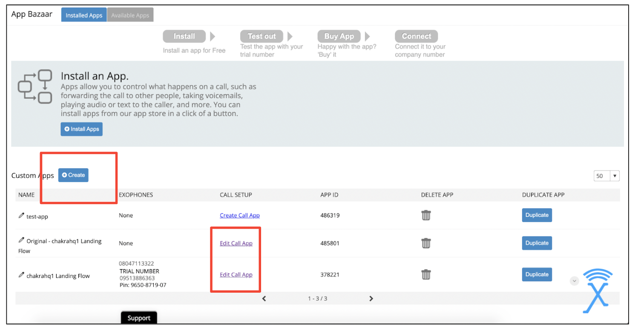Open Create Call App for test-app
Screen dimensions: 644x334
[x=239, y=216]
